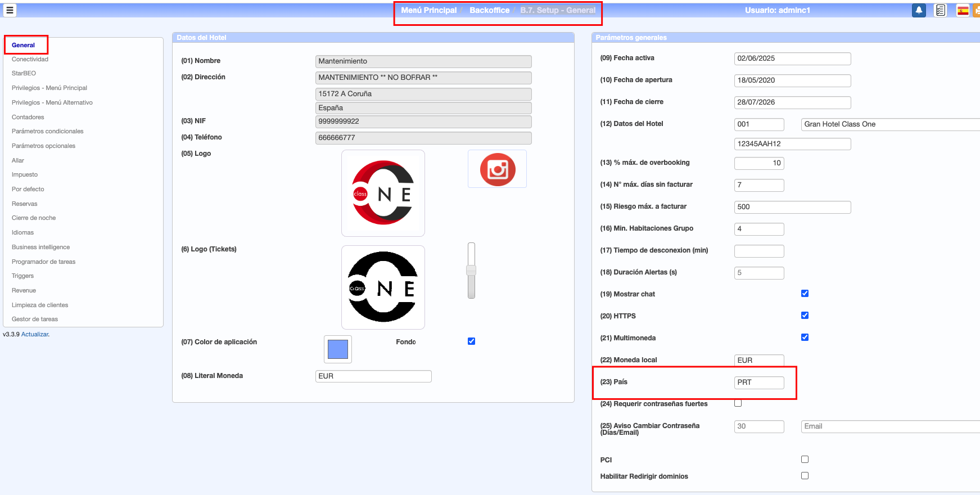This screenshot has height=495, width=980.
Task: Click the color Class One hotel logo
Action: (383, 193)
